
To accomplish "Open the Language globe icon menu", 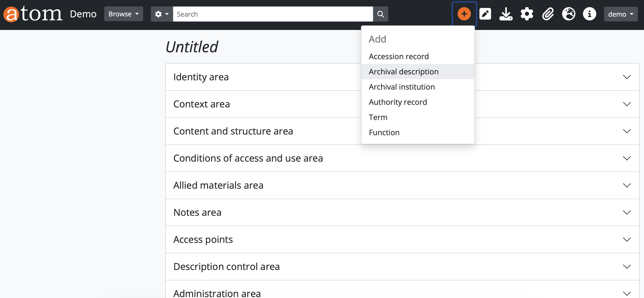I will point(568,14).
